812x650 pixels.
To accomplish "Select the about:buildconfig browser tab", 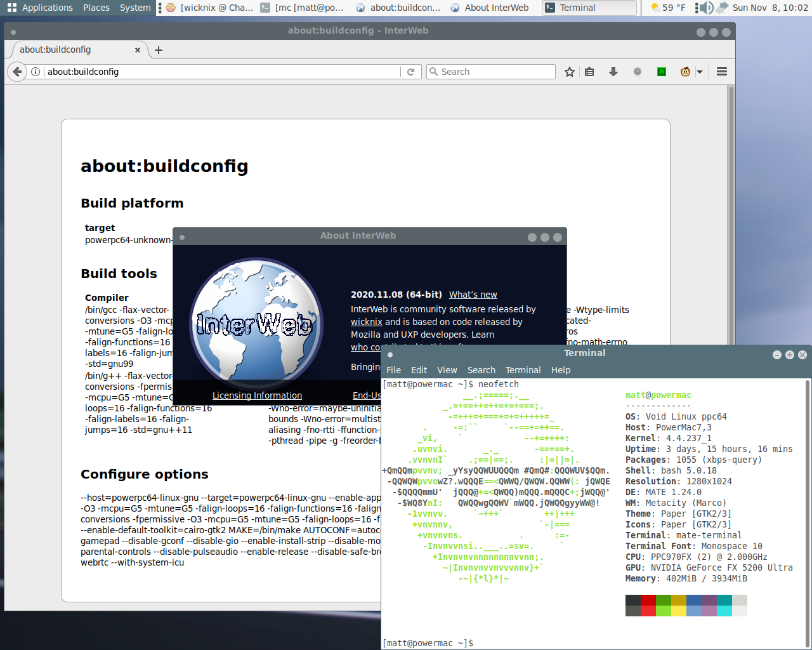I will tap(79, 50).
